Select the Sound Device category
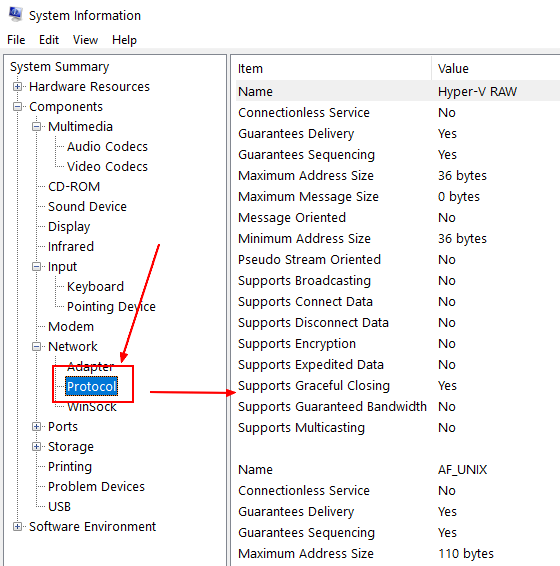The image size is (560, 566). (87, 206)
